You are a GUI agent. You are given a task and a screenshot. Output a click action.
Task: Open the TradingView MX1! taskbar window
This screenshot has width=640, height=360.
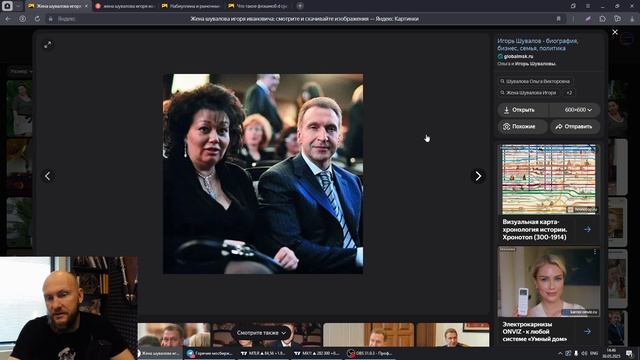pyautogui.click(x=317, y=353)
